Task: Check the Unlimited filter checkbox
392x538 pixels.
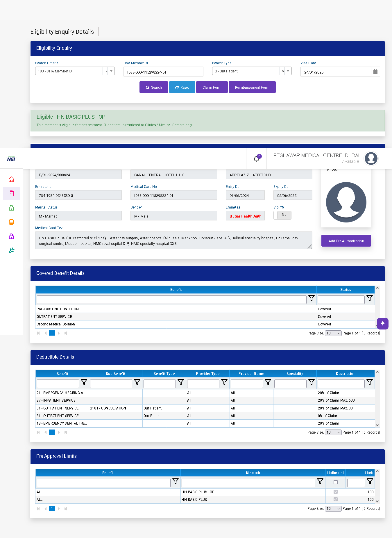Action: click(335, 482)
